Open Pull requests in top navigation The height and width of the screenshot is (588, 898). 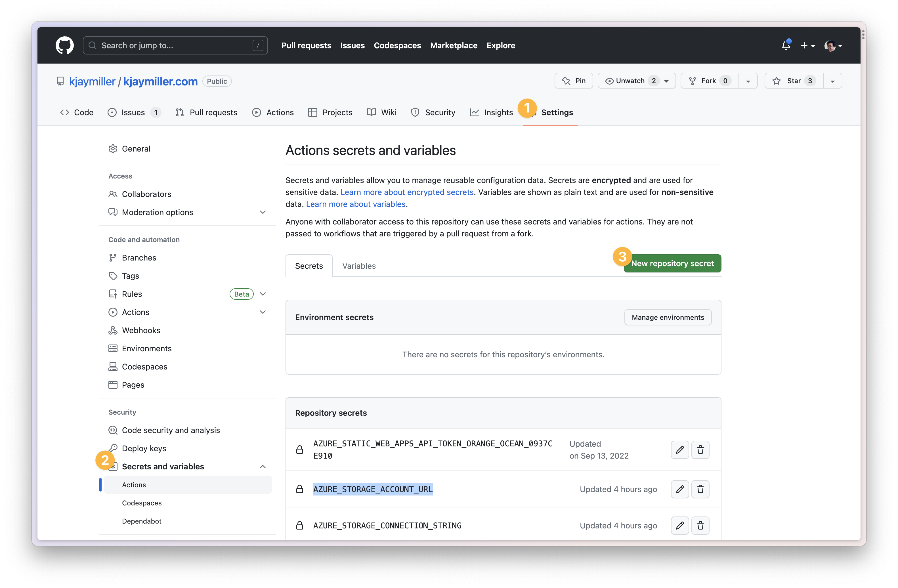point(306,45)
